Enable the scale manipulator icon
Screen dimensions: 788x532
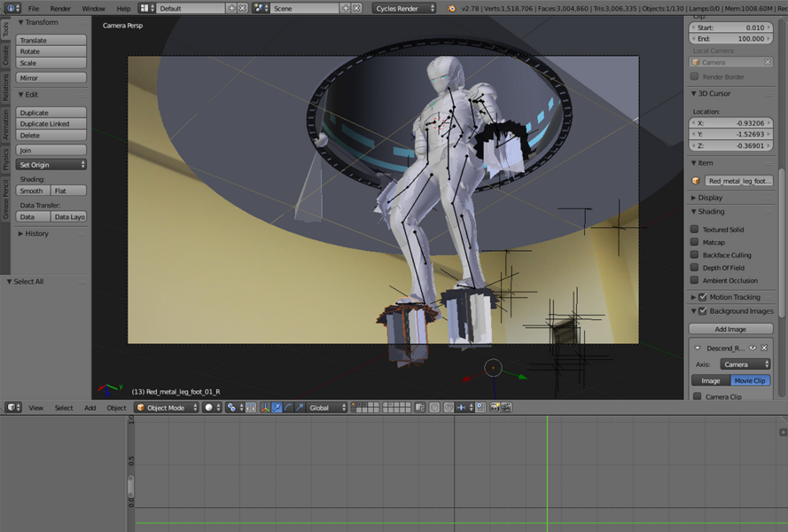coord(300,407)
